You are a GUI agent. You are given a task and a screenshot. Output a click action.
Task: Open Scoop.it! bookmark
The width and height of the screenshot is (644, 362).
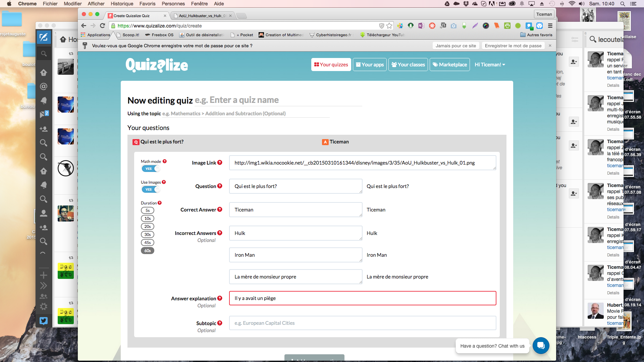click(x=128, y=35)
